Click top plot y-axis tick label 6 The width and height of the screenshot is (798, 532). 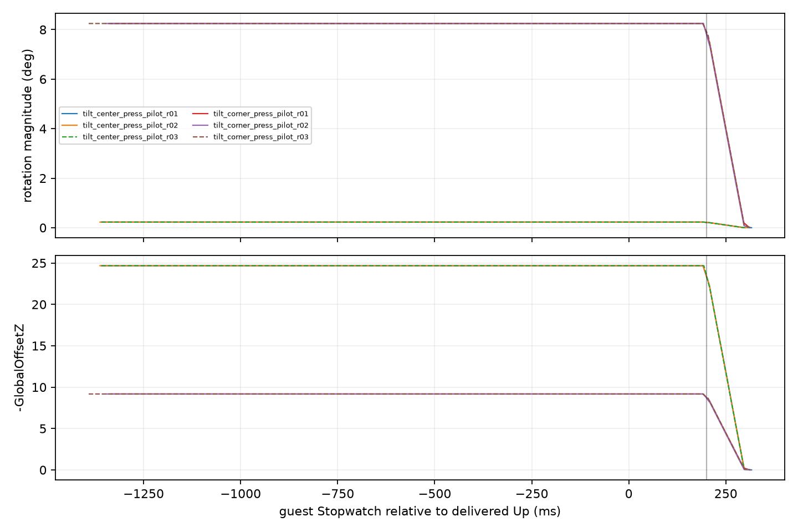point(43,79)
